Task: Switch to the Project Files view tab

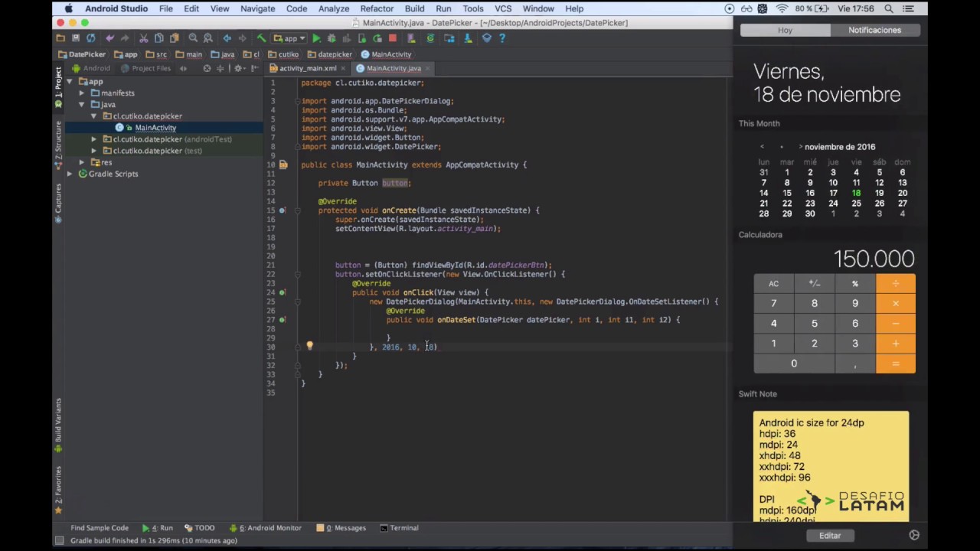Action: (145, 68)
